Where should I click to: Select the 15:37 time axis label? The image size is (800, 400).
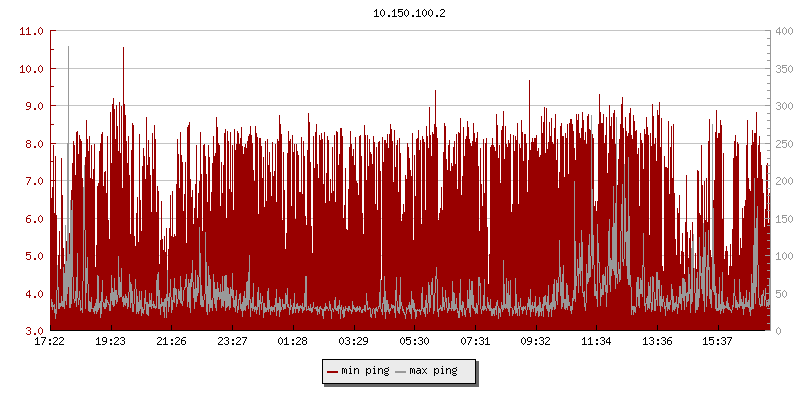[718, 342]
